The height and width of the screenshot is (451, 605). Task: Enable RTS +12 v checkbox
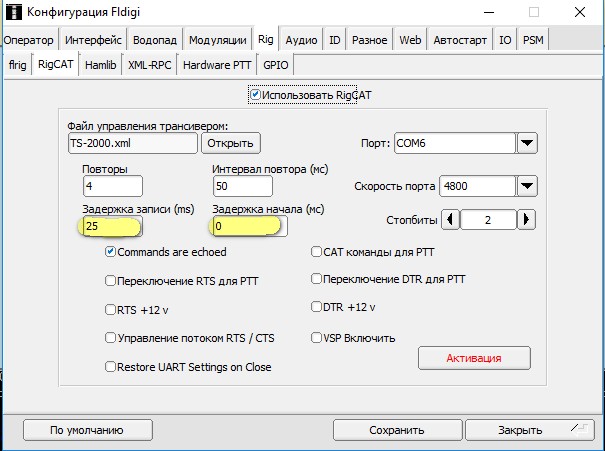tap(111, 309)
